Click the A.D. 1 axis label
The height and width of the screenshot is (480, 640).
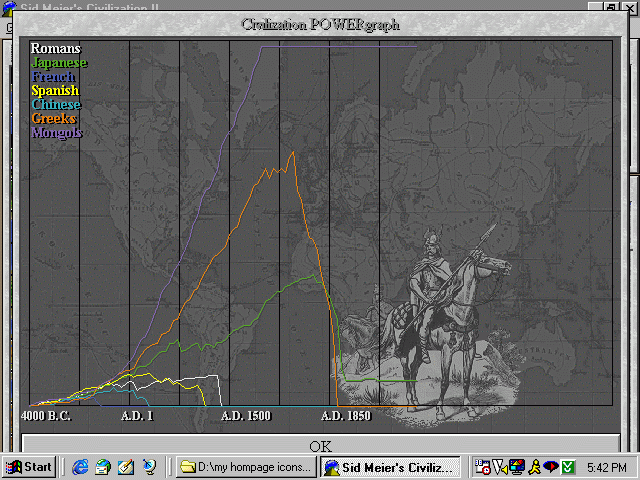coord(137,416)
